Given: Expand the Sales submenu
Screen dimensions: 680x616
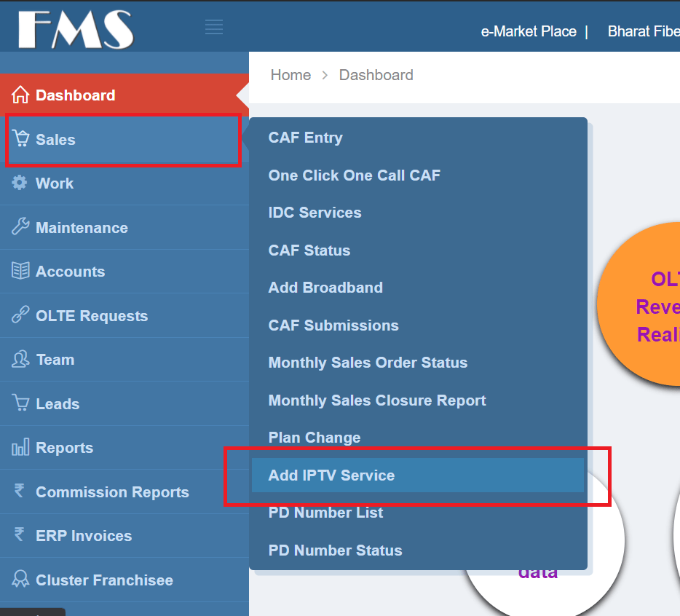Looking at the screenshot, I should [55, 139].
